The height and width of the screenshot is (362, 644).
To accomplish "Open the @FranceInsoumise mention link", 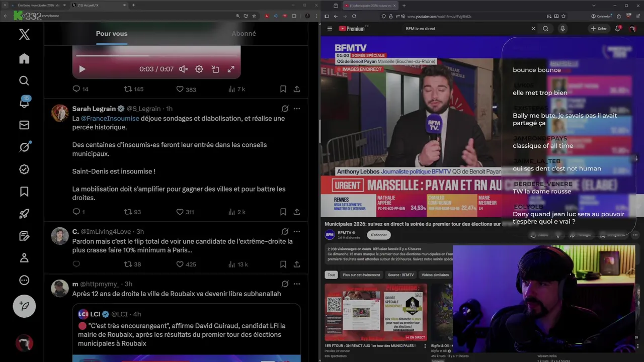I will 110,118.
